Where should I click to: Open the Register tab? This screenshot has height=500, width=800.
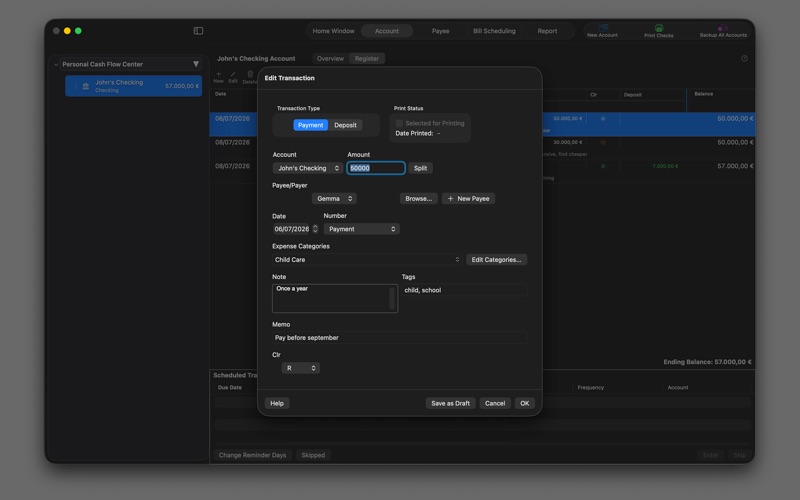[x=367, y=59]
